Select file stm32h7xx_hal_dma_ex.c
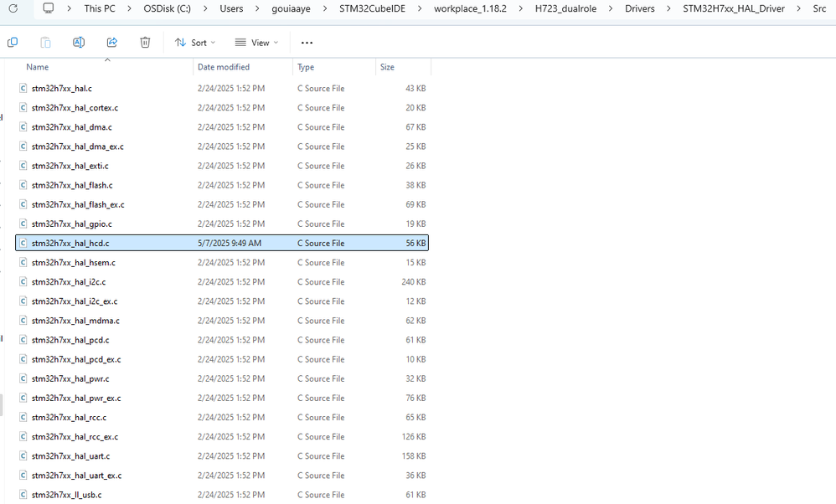The height and width of the screenshot is (504, 836). click(x=222, y=147)
